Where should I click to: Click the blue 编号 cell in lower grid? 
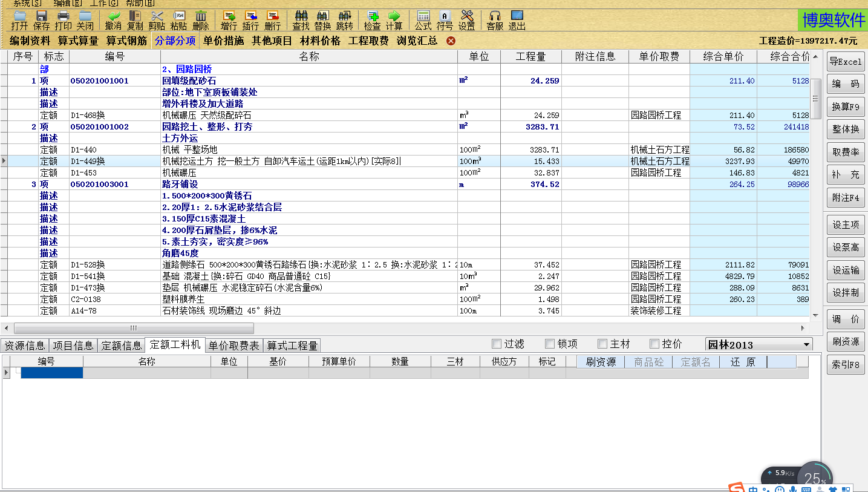(x=51, y=373)
